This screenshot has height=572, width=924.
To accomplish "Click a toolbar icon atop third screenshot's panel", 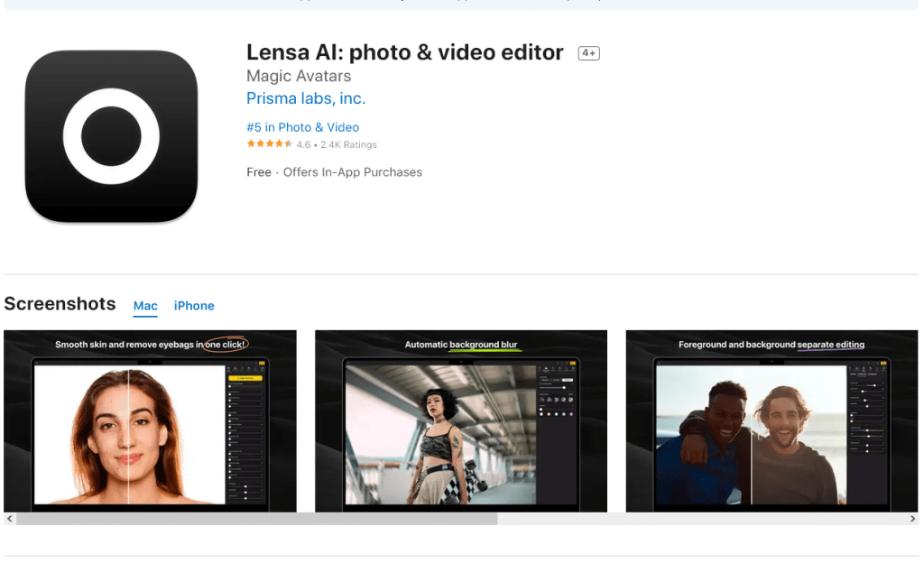I will pyautogui.click(x=865, y=369).
